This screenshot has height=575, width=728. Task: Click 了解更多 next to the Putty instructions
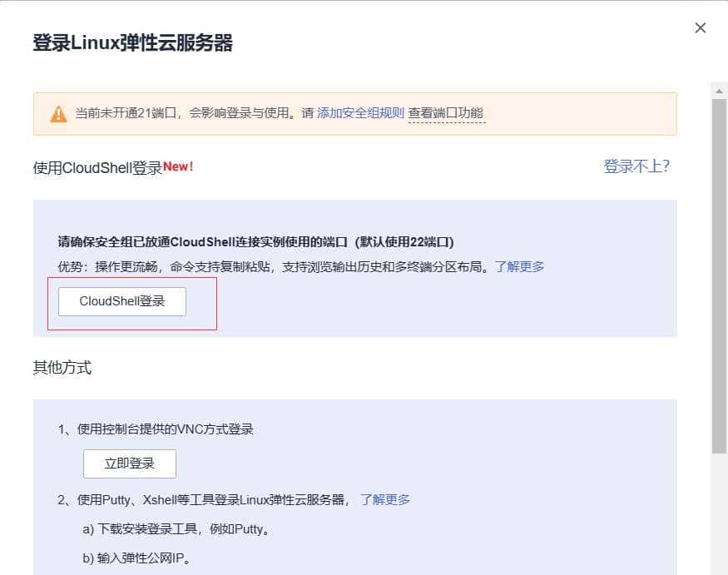(386, 500)
